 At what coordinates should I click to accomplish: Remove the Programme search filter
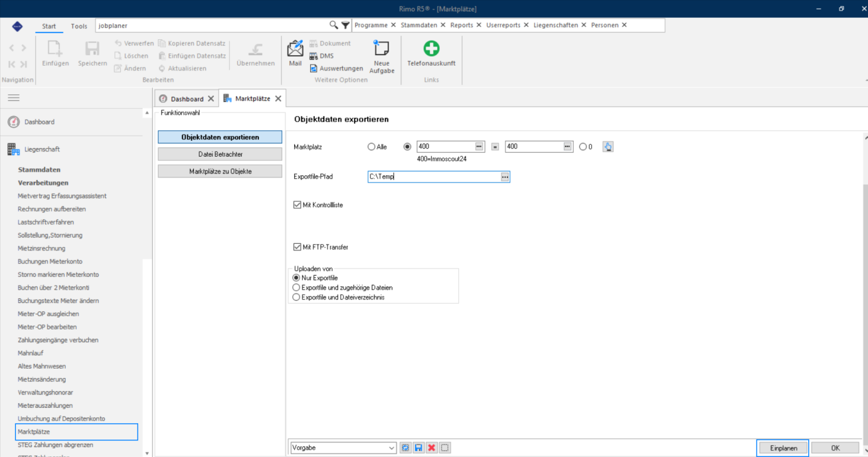(393, 25)
